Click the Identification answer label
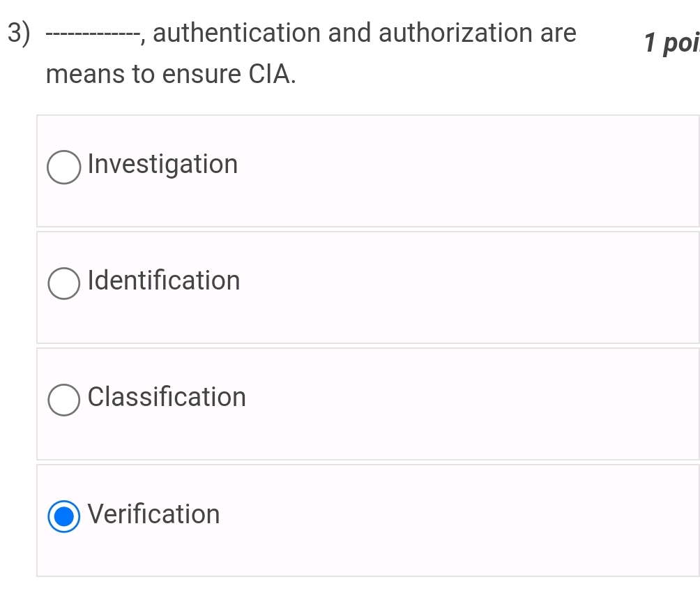Image resolution: width=700 pixels, height=600 pixels. [164, 281]
